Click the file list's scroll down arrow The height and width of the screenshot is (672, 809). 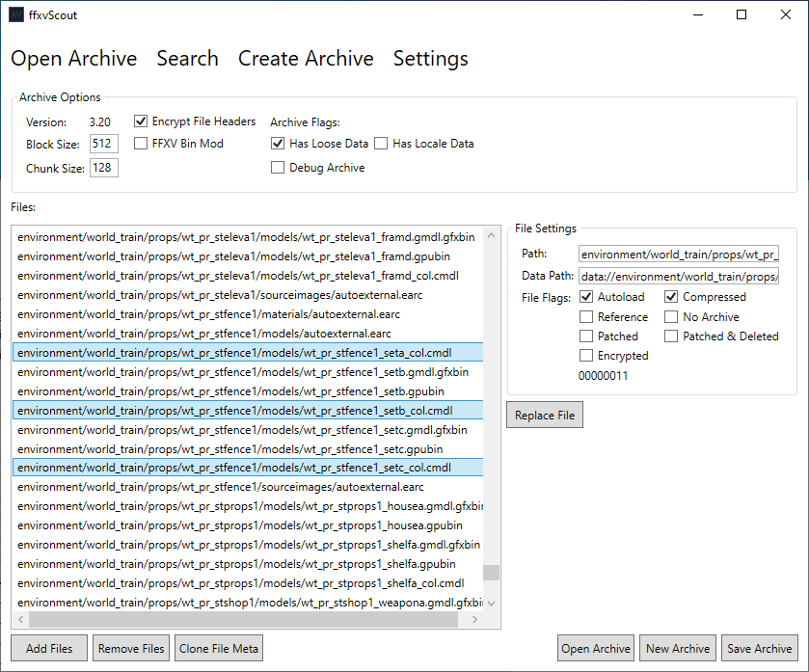(492, 603)
